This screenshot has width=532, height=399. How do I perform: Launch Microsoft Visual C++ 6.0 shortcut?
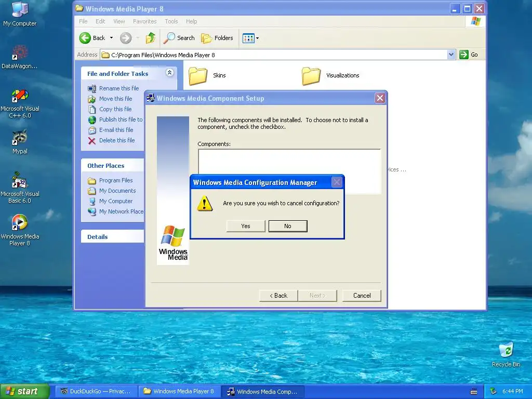click(20, 103)
